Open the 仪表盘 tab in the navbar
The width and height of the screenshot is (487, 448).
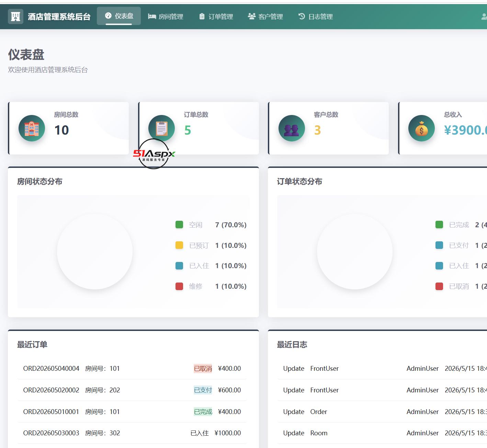point(119,16)
